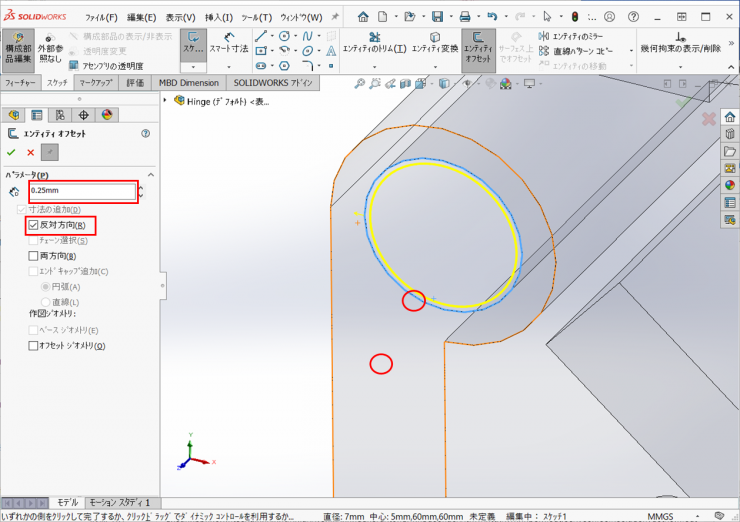Switch to ConfigurationManager panel tab icon

coord(60,115)
